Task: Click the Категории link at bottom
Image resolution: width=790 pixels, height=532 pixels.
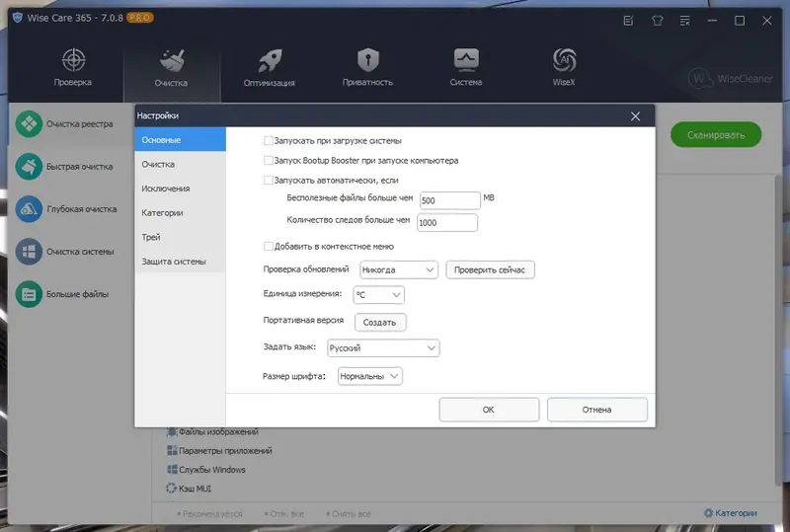Action: click(x=736, y=513)
